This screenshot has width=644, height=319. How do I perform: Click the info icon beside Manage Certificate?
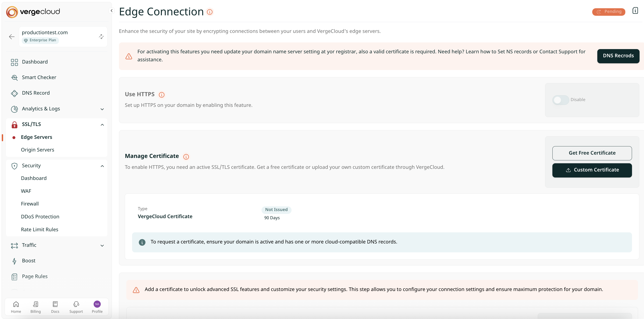point(186,157)
